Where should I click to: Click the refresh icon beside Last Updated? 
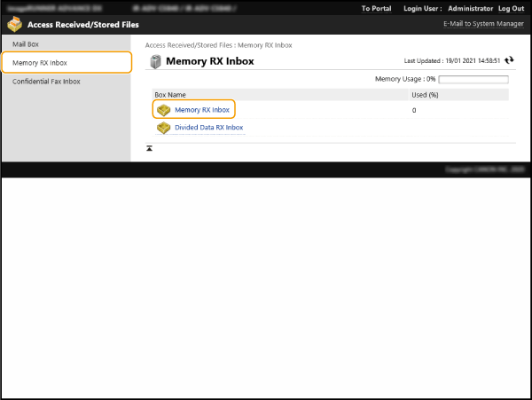coord(509,60)
